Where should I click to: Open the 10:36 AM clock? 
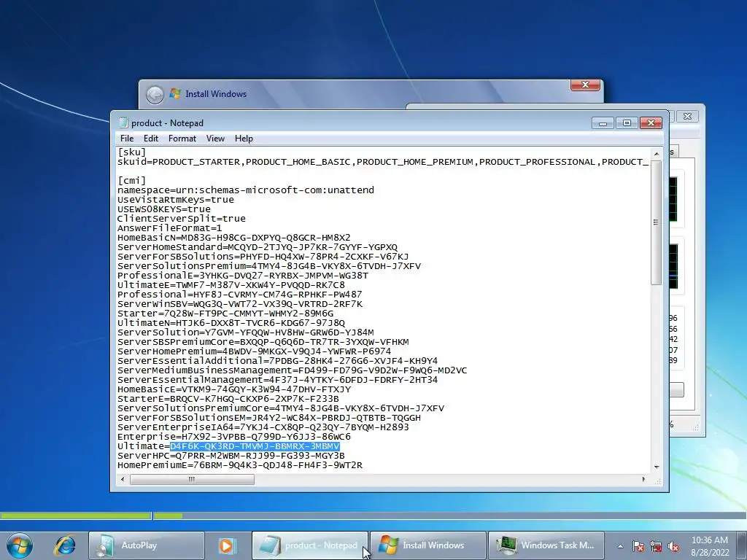coord(709,546)
